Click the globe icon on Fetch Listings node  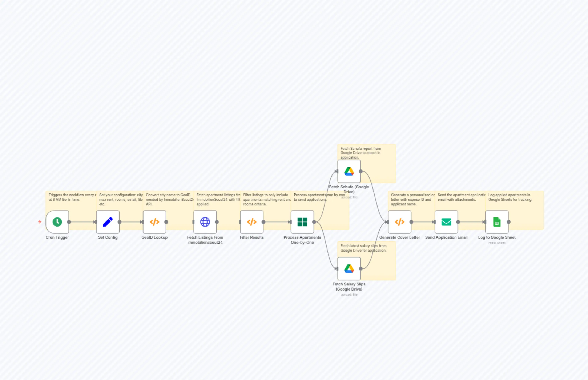click(x=205, y=222)
